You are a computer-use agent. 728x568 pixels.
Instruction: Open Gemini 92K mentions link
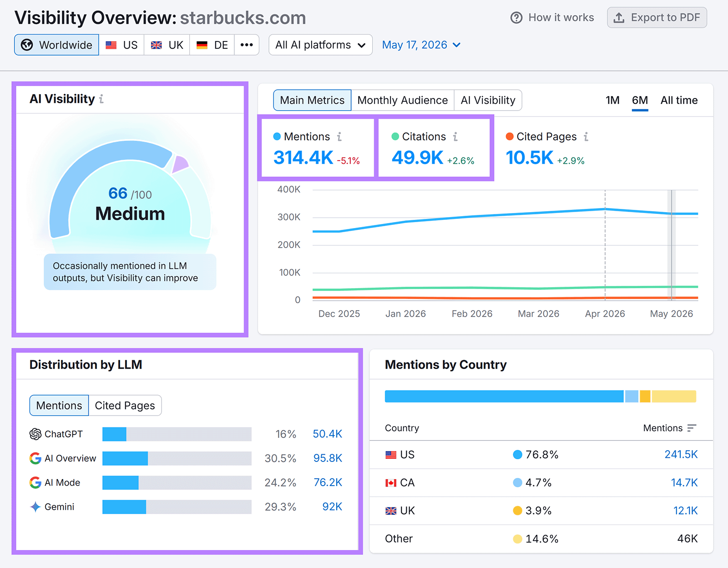coord(332,507)
